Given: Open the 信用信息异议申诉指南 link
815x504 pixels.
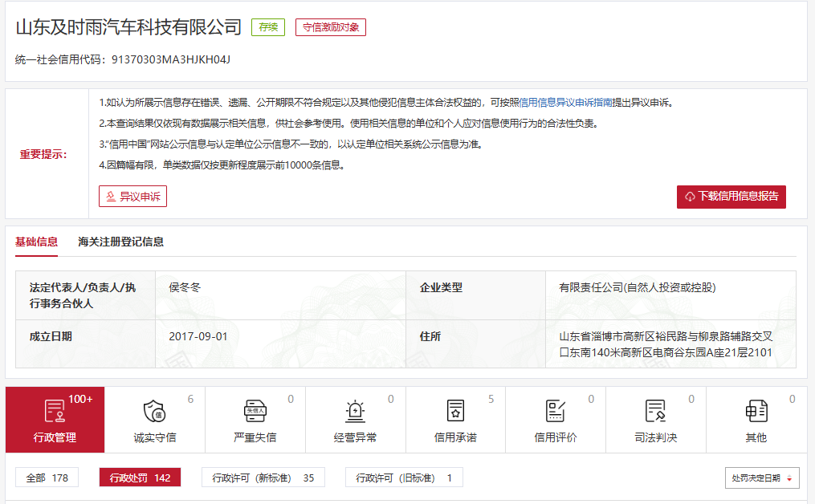Looking at the screenshot, I should 565,103.
